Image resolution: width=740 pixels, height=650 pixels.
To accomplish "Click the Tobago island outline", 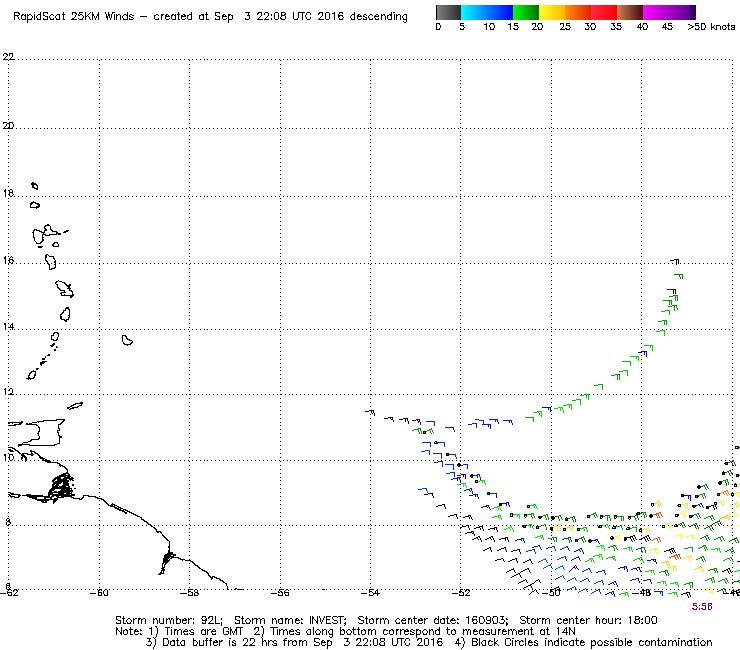I will click(x=76, y=405).
